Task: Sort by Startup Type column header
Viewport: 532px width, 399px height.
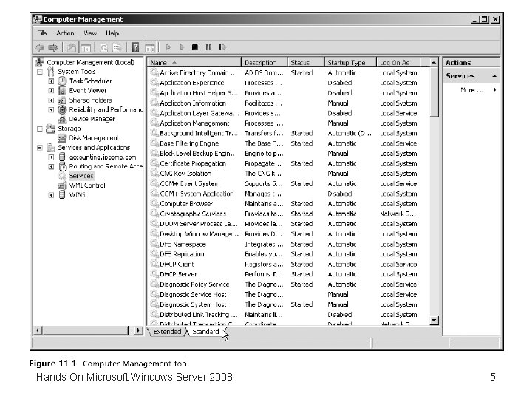Action: click(350, 62)
